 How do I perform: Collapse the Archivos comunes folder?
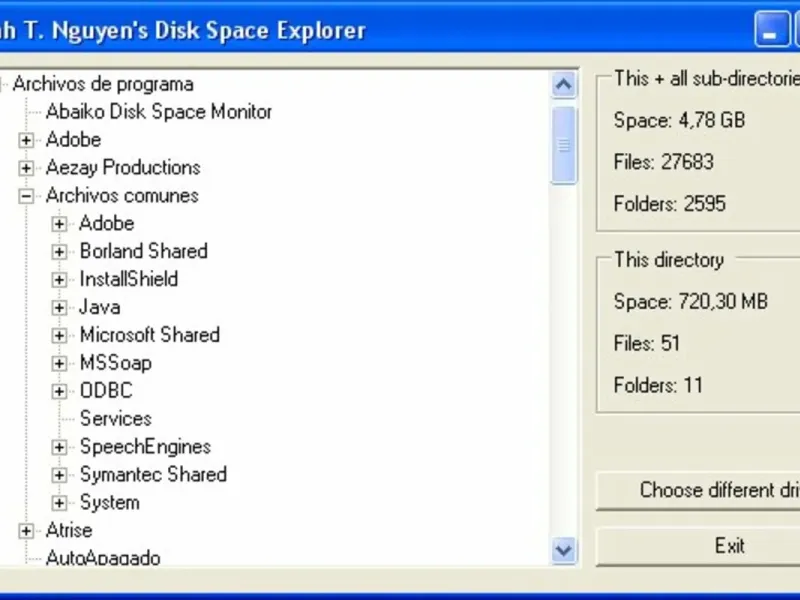tap(26, 196)
